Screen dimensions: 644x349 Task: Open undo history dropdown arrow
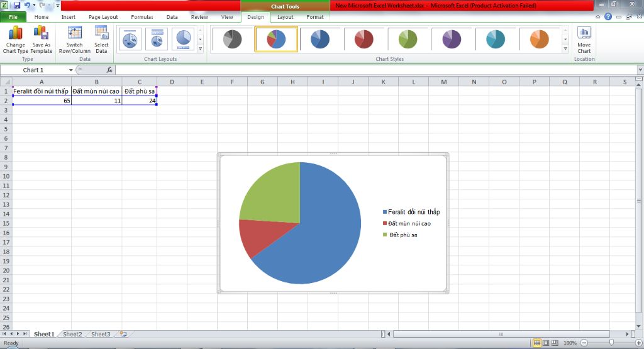[x=34, y=5]
